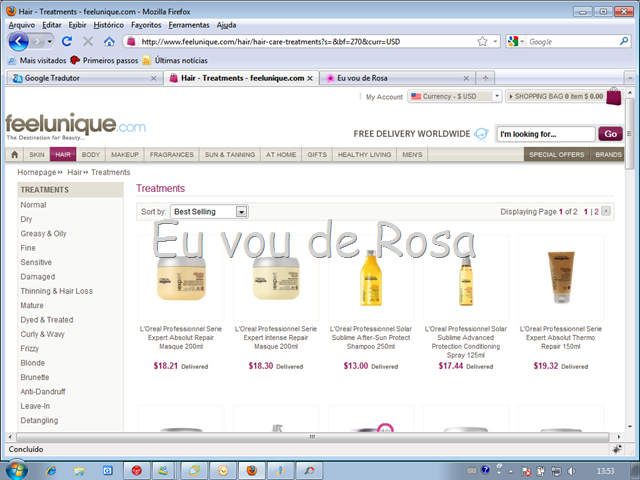This screenshot has width=640, height=480.
Task: Go to results page 2
Action: pyautogui.click(x=596, y=211)
